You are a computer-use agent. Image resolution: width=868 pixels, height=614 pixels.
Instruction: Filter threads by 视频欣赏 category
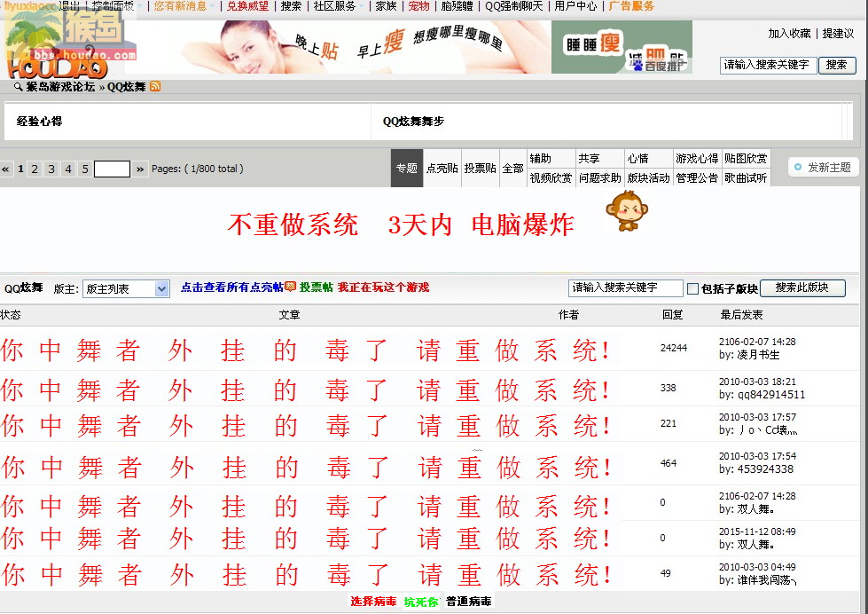[551, 177]
